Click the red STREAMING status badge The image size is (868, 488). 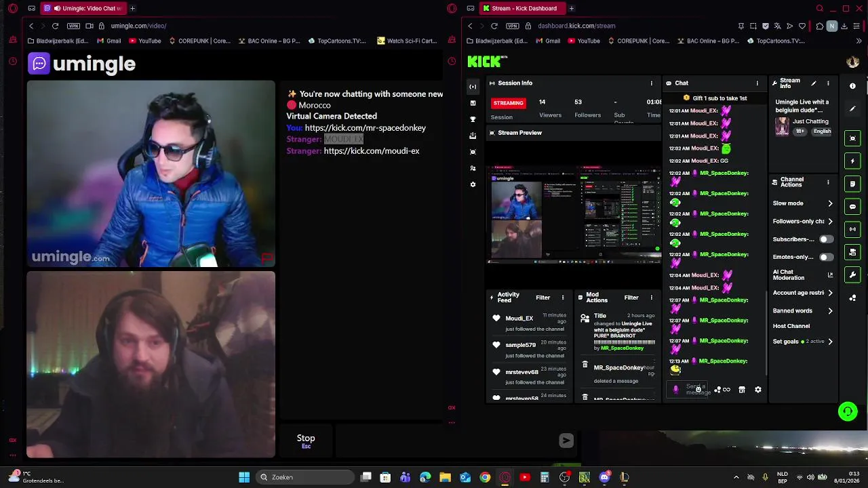click(x=508, y=103)
